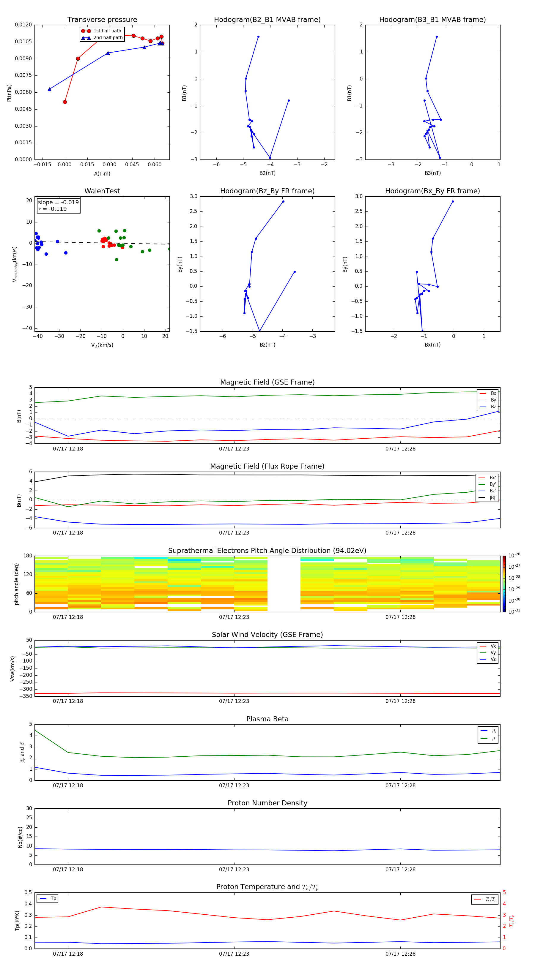The image size is (535, 980).
Task: Click '07/17 12:18' tick under Proton Temperature
Action: (x=68, y=954)
